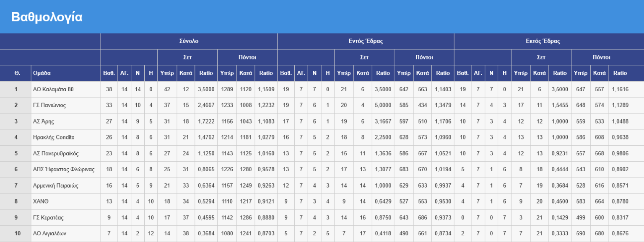Screen dimensions: 644x242
Task: Click the away ratio 1,1616
Action: pos(620,89)
